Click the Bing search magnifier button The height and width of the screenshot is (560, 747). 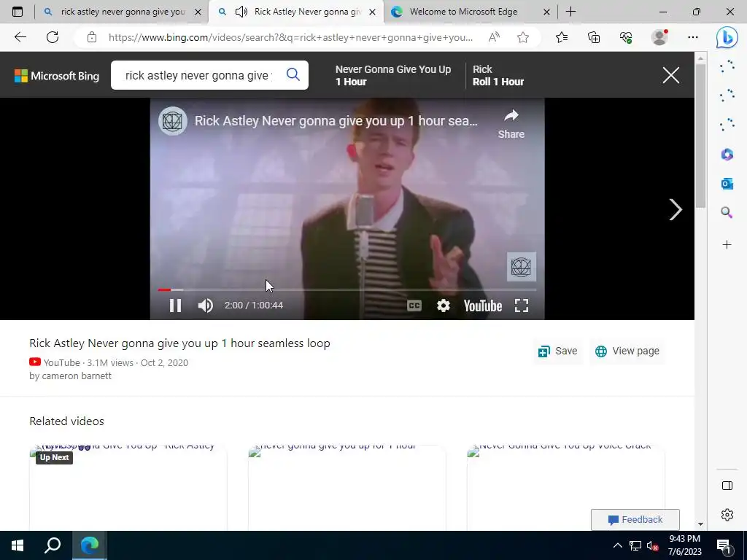tap(293, 74)
